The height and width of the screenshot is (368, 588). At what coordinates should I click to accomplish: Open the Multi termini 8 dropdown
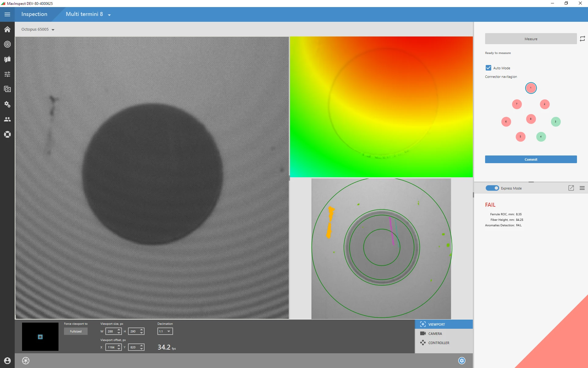coord(109,14)
